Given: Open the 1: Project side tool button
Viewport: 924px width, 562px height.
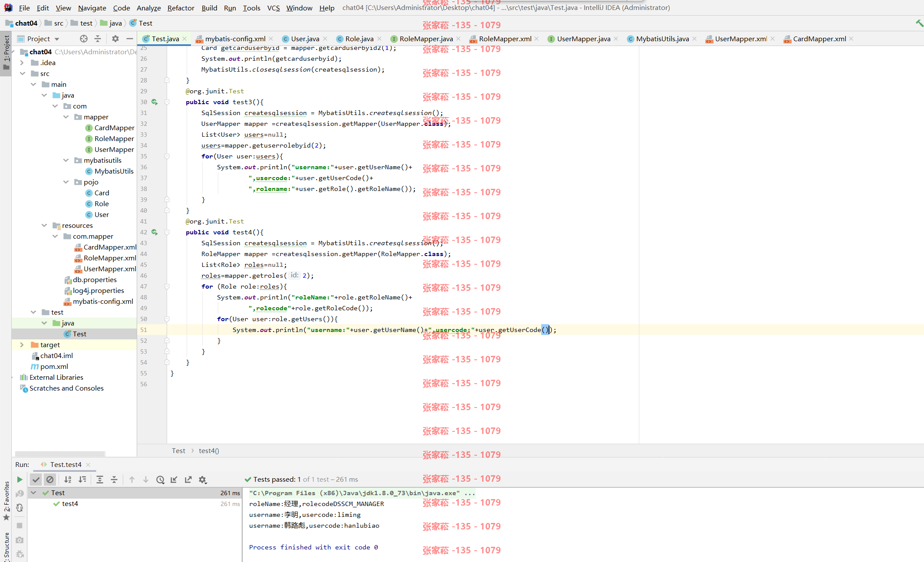Looking at the screenshot, I should tap(6, 53).
